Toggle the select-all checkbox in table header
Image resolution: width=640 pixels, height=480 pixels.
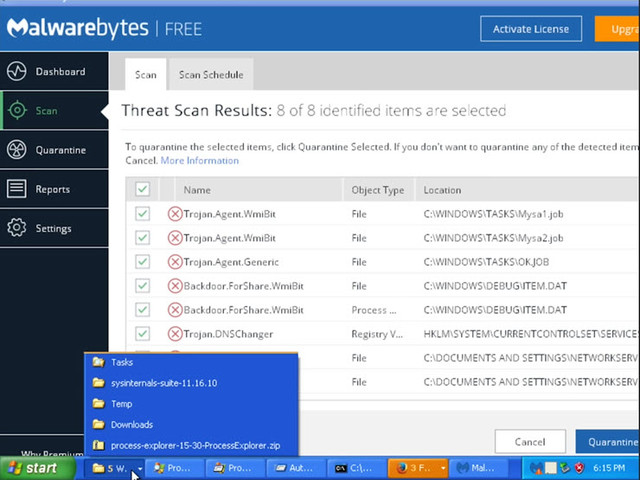click(142, 189)
